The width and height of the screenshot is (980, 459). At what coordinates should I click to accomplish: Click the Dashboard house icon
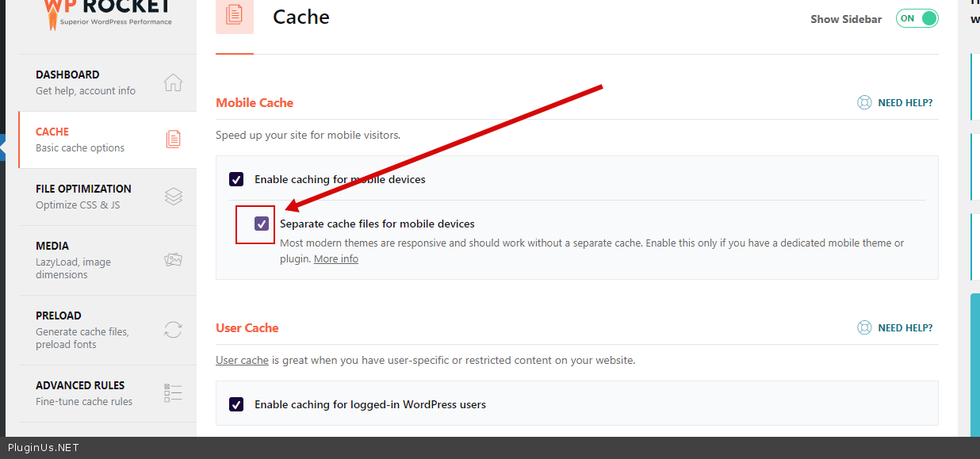click(173, 82)
